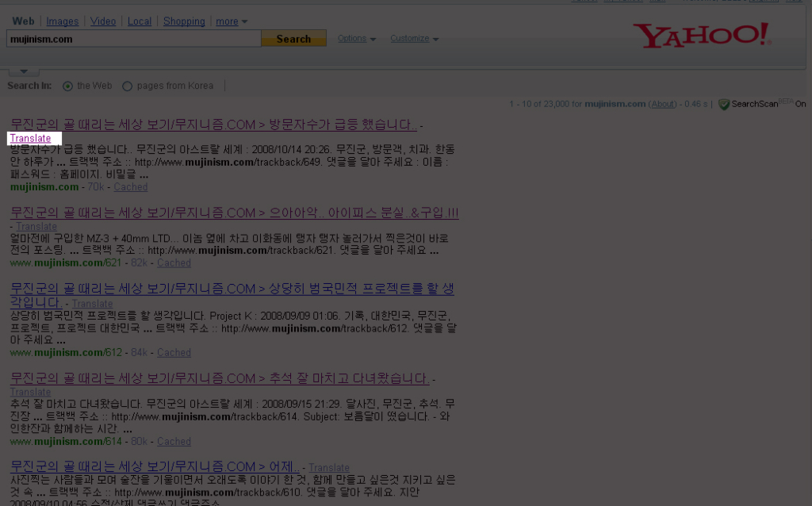Image resolution: width=812 pixels, height=506 pixels.
Task: Click Translate link under the 추석 result
Action: pyautogui.click(x=31, y=392)
